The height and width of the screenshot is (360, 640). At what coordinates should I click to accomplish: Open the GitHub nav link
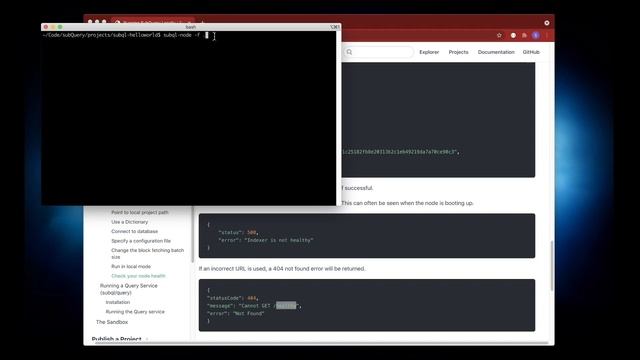(x=531, y=52)
